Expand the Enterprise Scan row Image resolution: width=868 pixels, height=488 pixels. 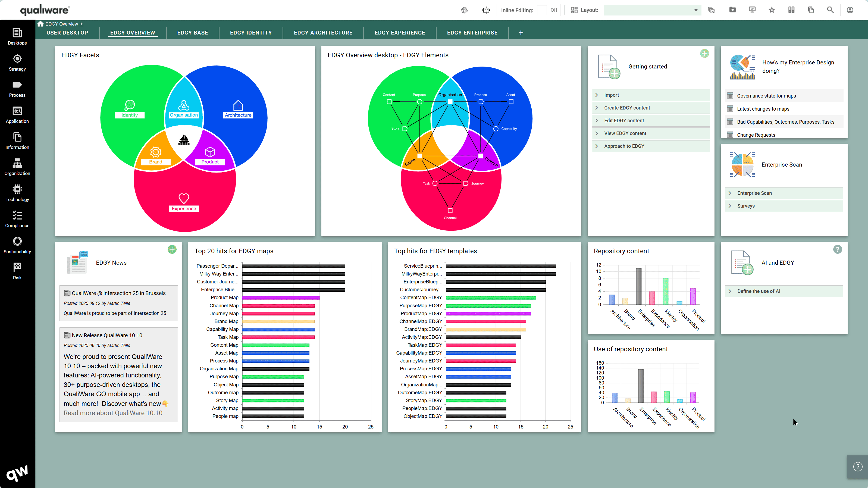(x=784, y=193)
